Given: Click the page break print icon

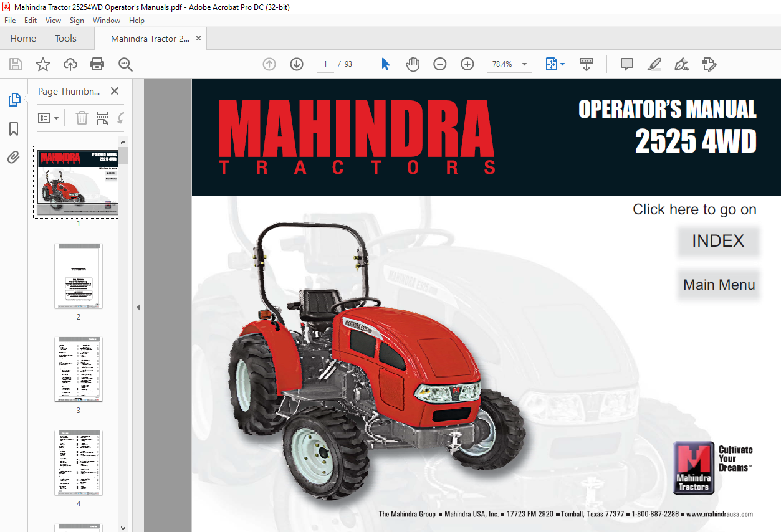Looking at the screenshot, I should pyautogui.click(x=103, y=118).
